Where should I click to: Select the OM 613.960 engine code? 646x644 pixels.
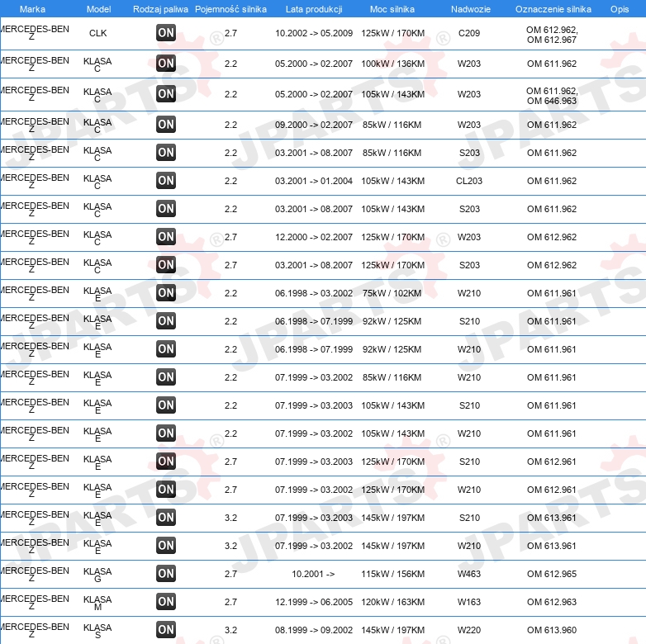[x=552, y=630]
